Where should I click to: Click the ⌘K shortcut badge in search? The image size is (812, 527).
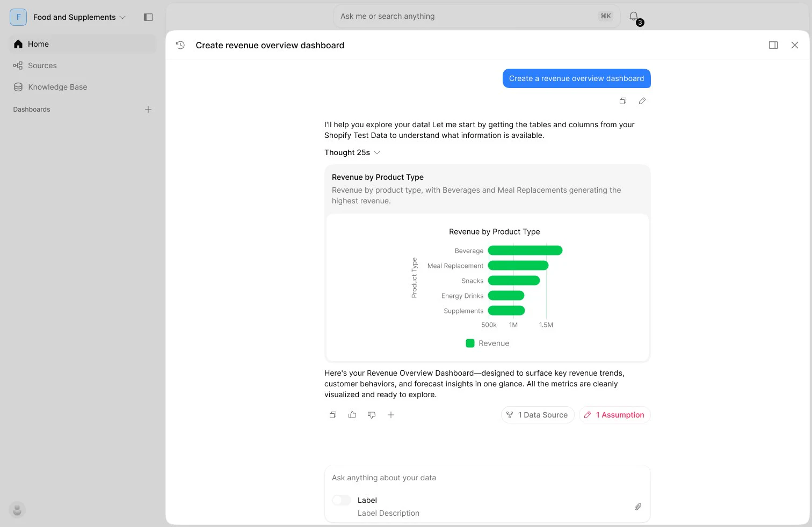(x=606, y=16)
